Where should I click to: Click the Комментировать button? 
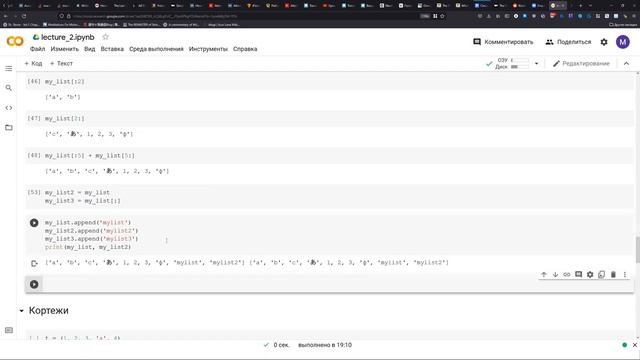[503, 42]
